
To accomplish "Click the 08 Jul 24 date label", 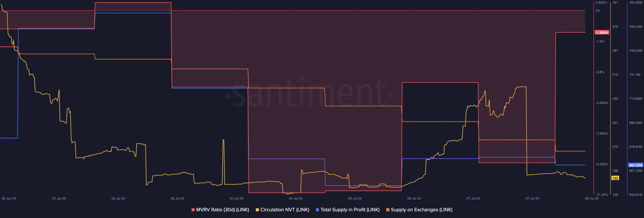I will (592, 198).
